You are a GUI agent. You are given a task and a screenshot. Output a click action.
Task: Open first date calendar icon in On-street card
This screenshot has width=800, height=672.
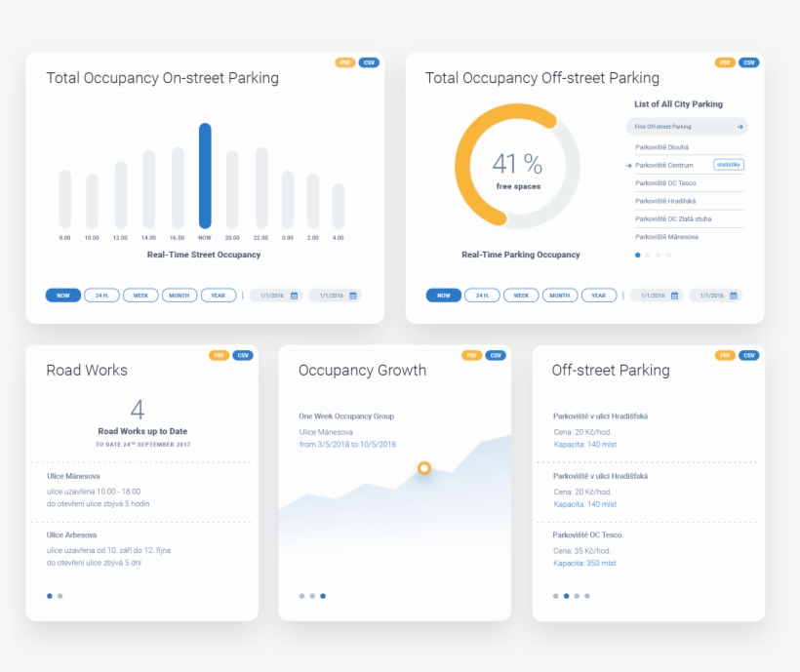(x=294, y=296)
